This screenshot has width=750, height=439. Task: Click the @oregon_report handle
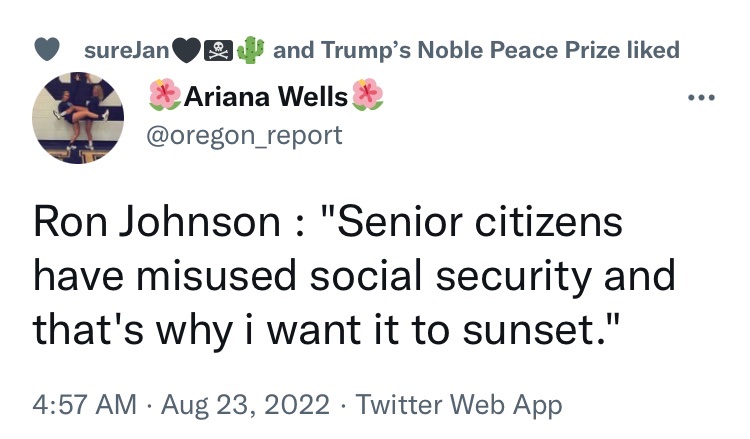pos(244,135)
